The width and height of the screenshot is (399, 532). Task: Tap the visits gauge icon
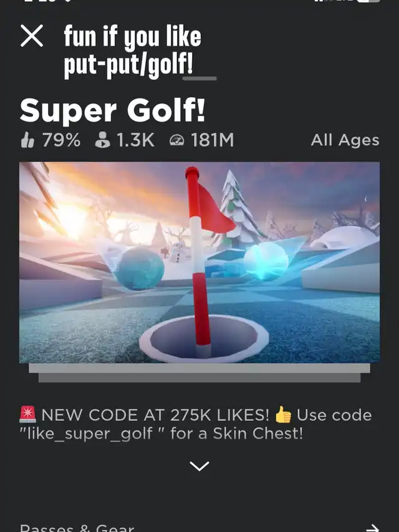pyautogui.click(x=177, y=140)
